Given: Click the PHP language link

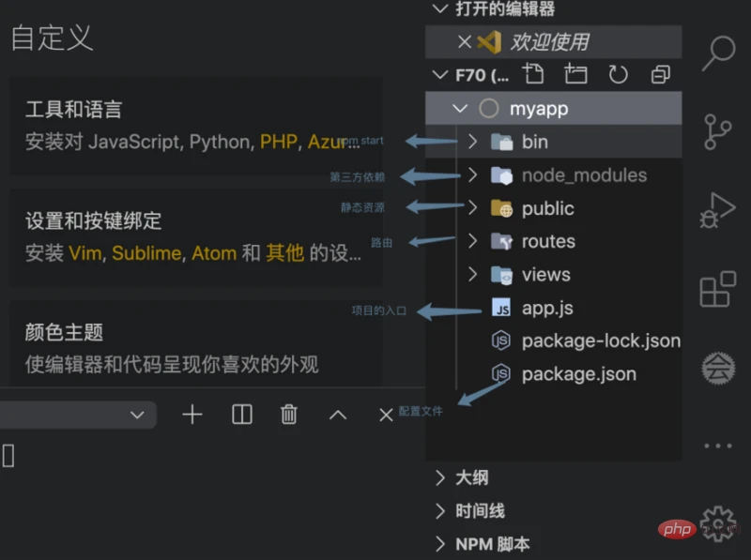Looking at the screenshot, I should coord(278,143).
